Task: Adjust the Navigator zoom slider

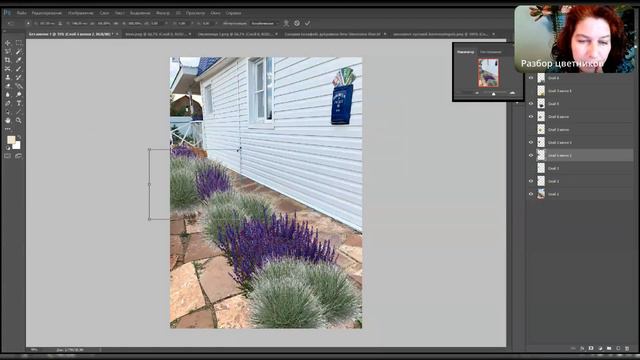Action: (493, 93)
